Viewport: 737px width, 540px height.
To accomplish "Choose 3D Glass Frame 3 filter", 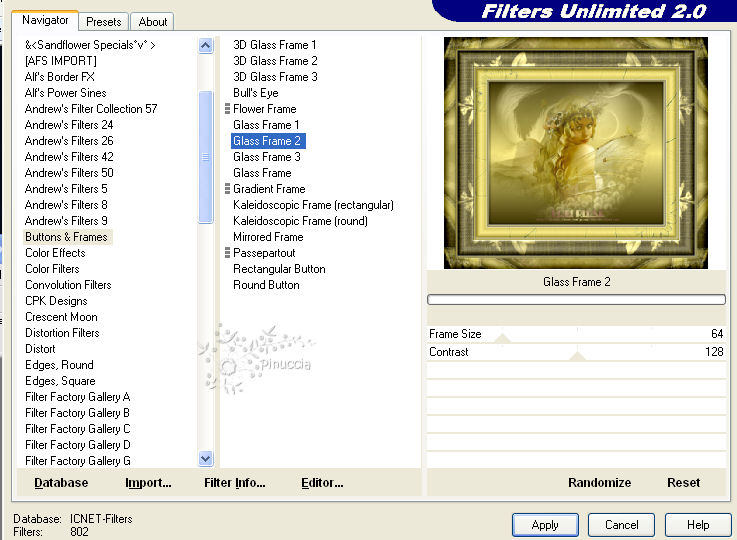I will click(275, 77).
